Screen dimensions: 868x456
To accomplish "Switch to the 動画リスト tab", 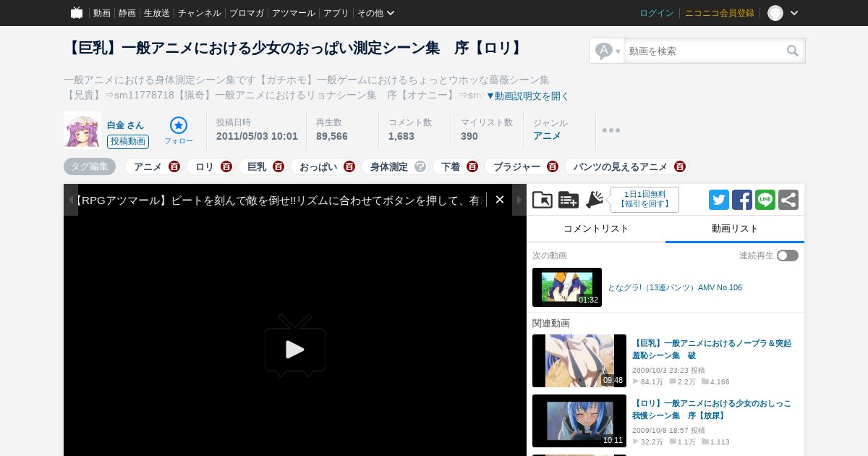I will tap(735, 229).
